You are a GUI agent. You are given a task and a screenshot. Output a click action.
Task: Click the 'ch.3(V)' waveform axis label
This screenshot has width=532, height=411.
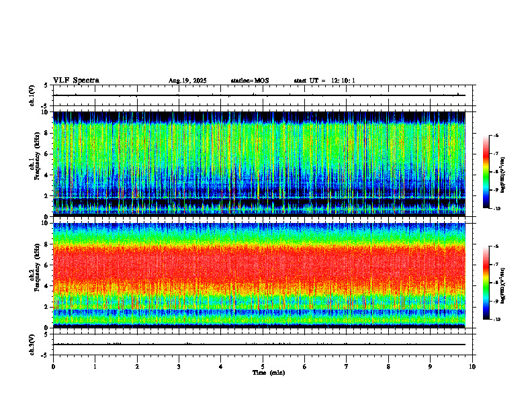[32, 345]
